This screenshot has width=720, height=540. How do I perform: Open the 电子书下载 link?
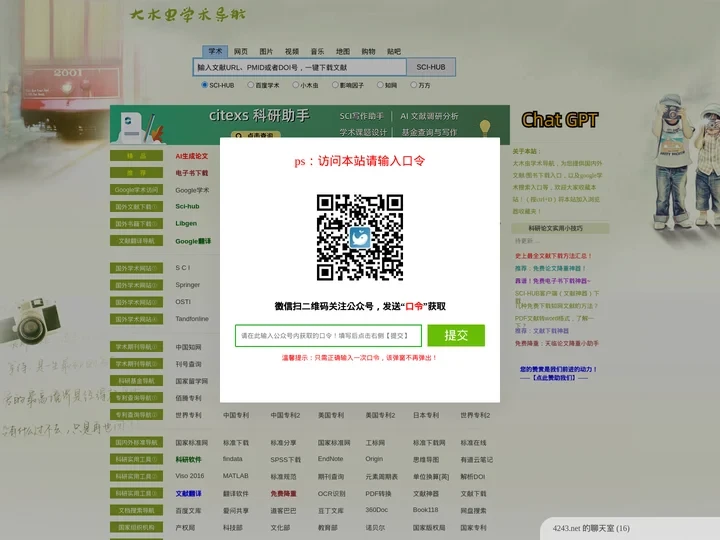pos(191,173)
